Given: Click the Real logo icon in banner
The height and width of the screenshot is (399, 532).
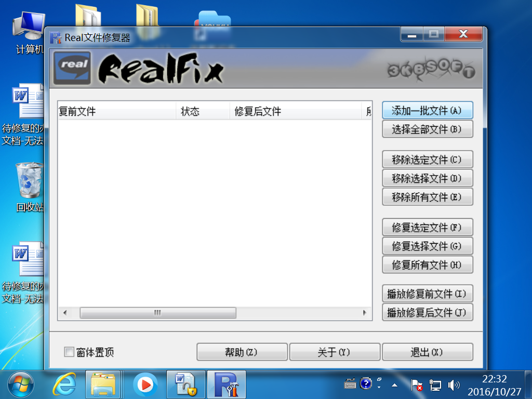Looking at the screenshot, I should click(x=72, y=68).
